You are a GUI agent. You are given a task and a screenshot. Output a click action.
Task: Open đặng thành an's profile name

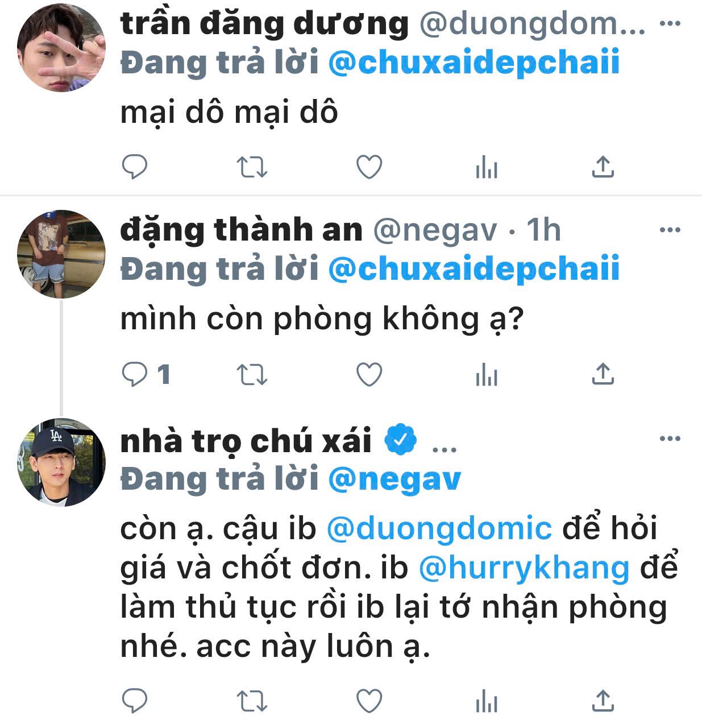click(x=242, y=230)
